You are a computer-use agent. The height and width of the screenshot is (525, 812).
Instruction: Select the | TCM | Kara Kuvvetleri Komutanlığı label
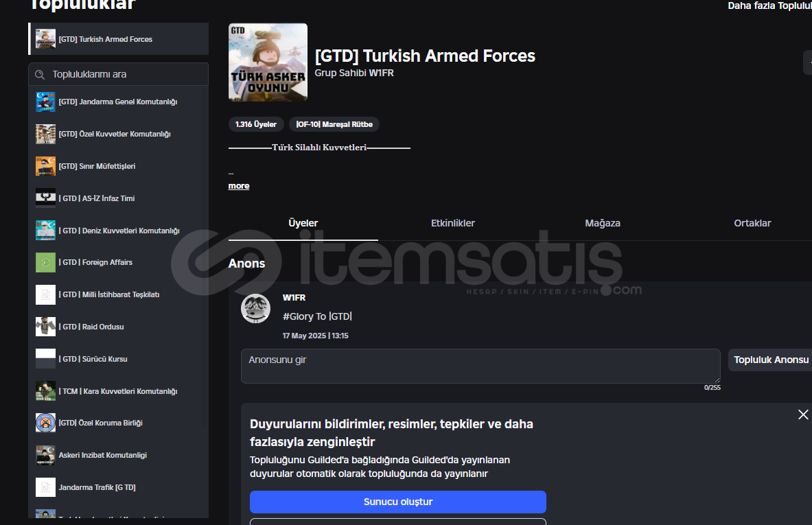[118, 391]
